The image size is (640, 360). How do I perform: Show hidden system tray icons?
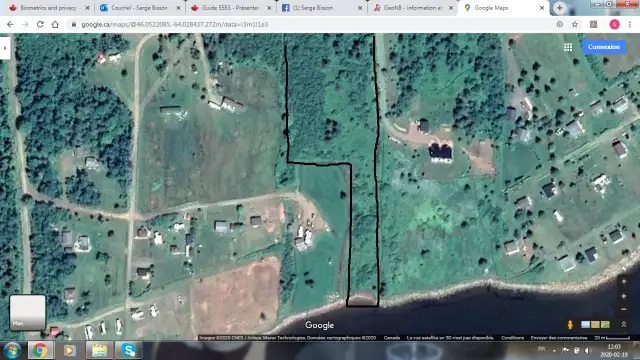click(x=554, y=350)
